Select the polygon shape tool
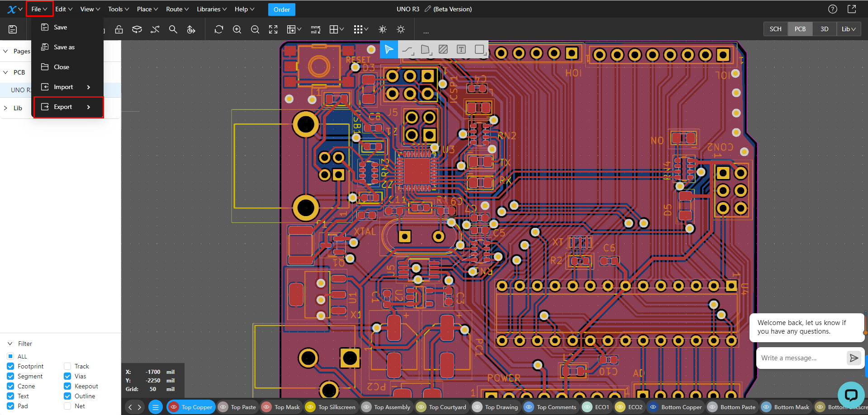 click(x=426, y=50)
